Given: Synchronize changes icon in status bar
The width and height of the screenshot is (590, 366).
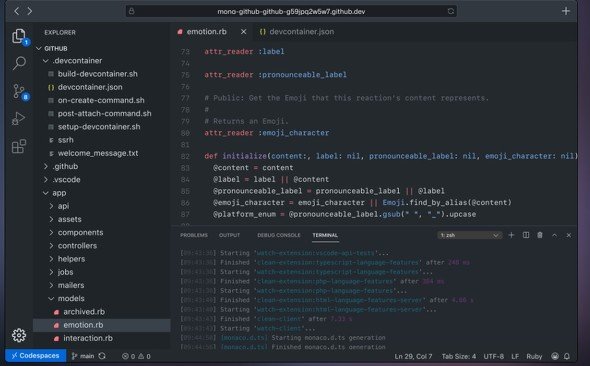Looking at the screenshot, I should pos(102,356).
